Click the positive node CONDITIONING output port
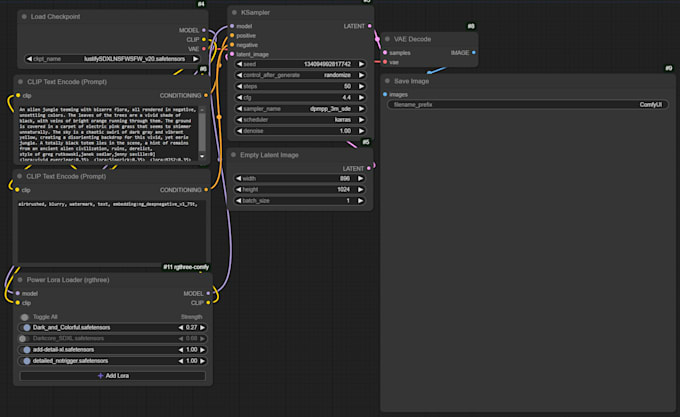This screenshot has height=417, width=680. coord(206,95)
